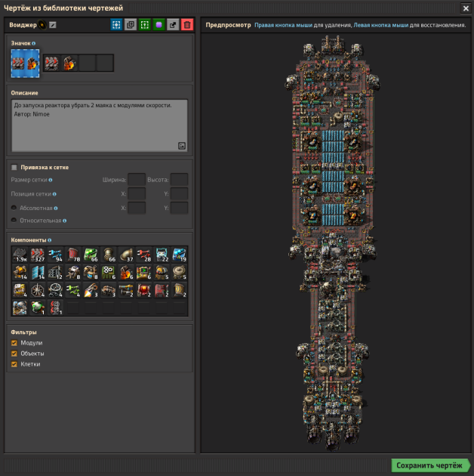Click green gears component showing 6
The height and width of the screenshot is (476, 474).
pos(108,272)
